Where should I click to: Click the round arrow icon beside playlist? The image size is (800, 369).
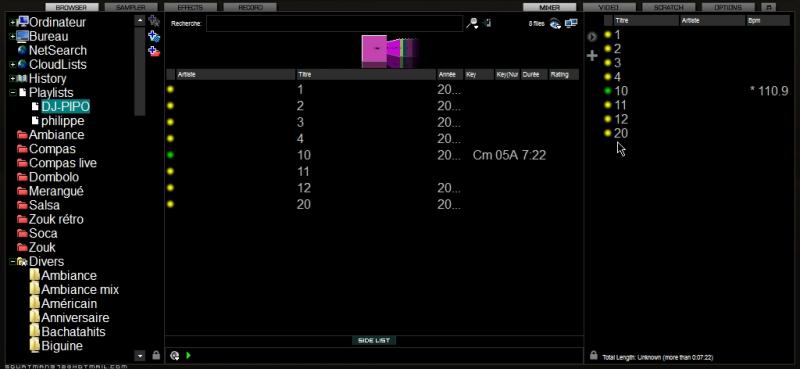592,37
